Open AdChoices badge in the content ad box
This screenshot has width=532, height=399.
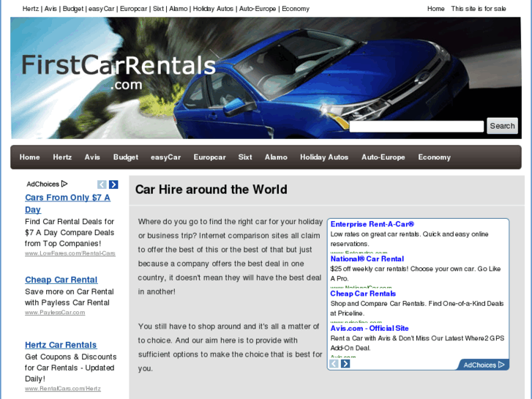[484, 365]
